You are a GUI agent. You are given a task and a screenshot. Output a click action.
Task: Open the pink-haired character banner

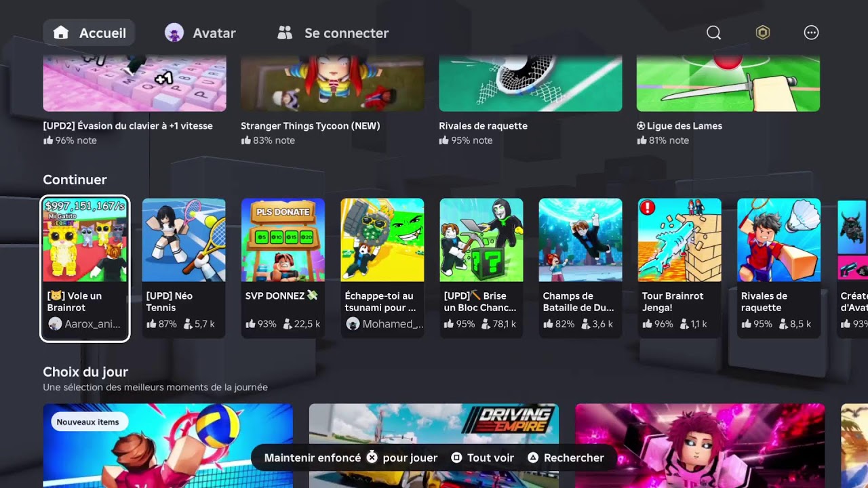[700, 445]
